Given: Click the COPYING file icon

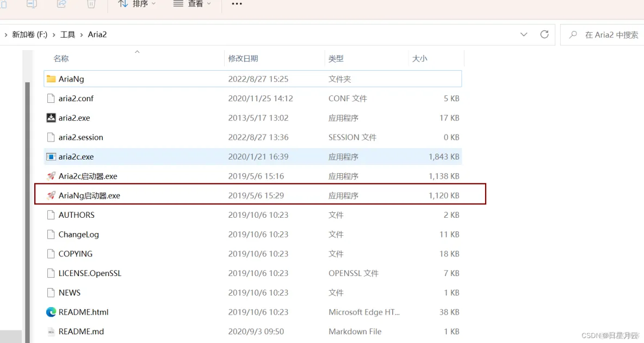Looking at the screenshot, I should pyautogui.click(x=51, y=254).
